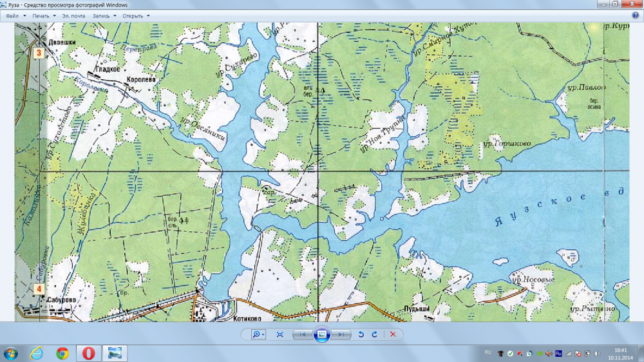Switch to Opera in the taskbar
Image resolution: width=644 pixels, height=362 pixels.
click(88, 353)
